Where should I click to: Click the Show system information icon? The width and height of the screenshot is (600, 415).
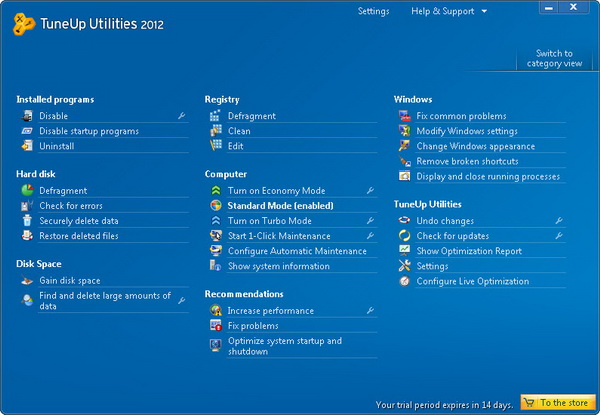tap(215, 266)
